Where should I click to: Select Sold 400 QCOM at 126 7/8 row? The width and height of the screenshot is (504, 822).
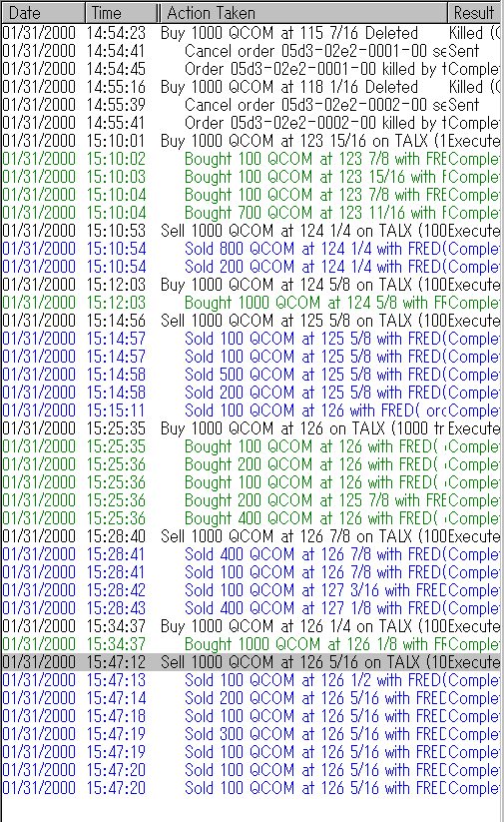pos(252,554)
